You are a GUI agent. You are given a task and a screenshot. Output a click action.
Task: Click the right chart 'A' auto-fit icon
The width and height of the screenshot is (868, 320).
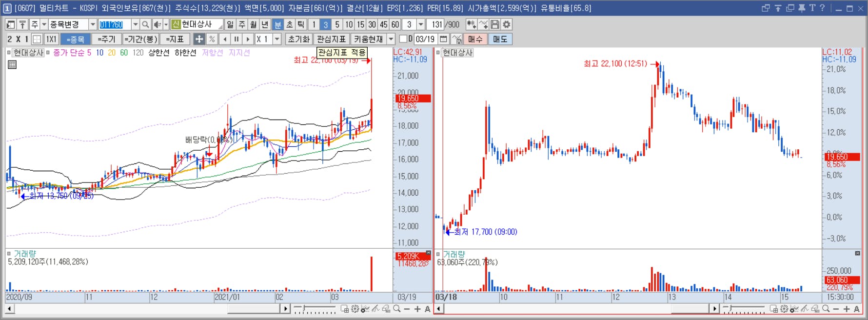pos(857,309)
